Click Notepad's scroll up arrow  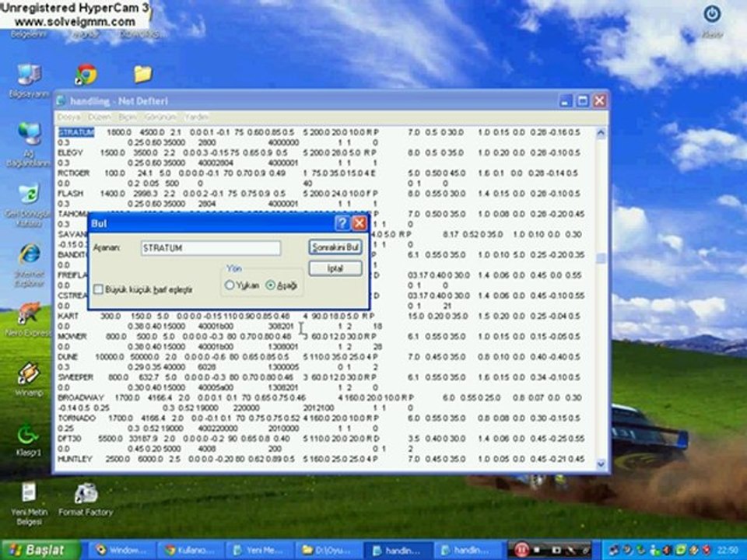pos(601,133)
